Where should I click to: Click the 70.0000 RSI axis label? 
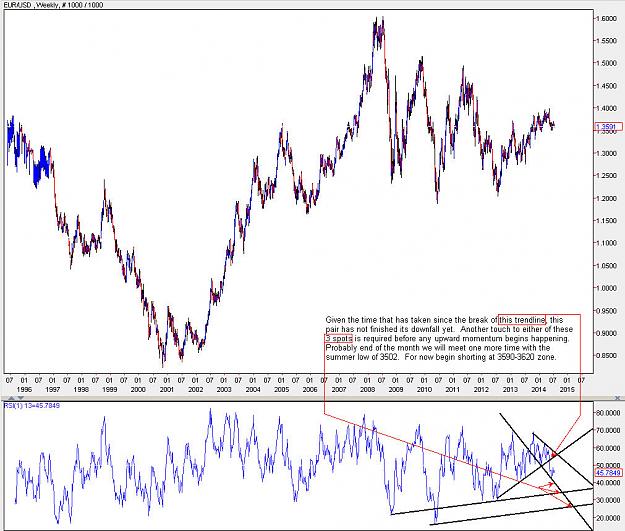(x=608, y=430)
